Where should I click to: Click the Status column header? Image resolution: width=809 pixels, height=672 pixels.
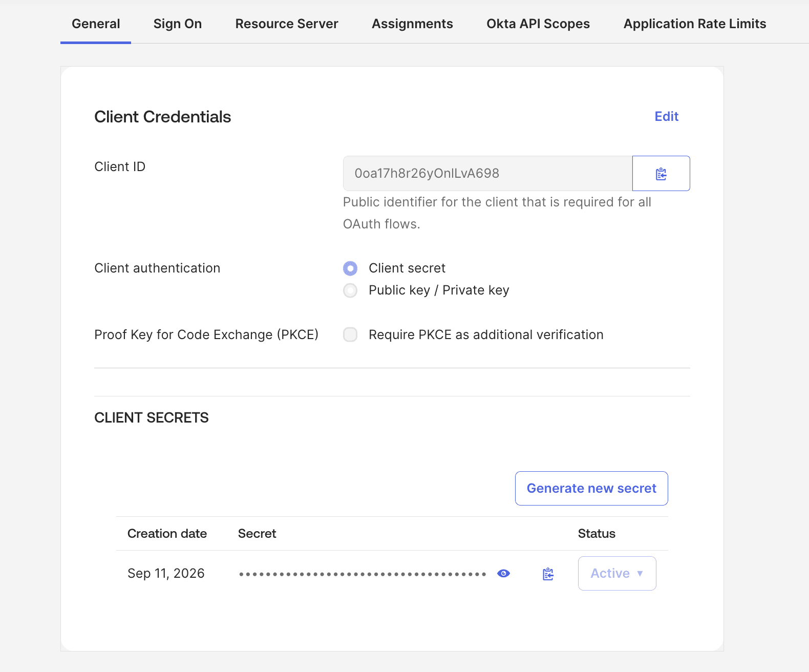tap(597, 533)
